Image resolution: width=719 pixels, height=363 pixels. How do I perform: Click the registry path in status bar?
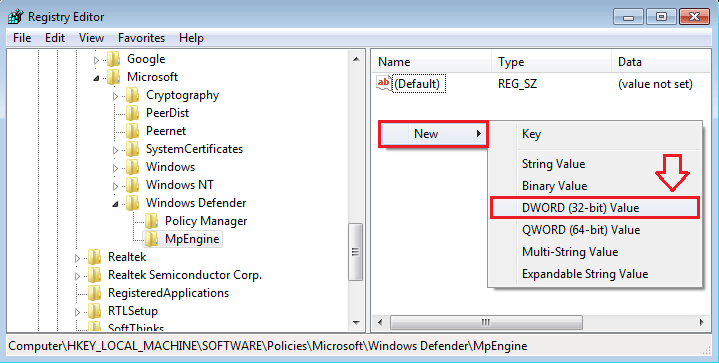coord(268,346)
